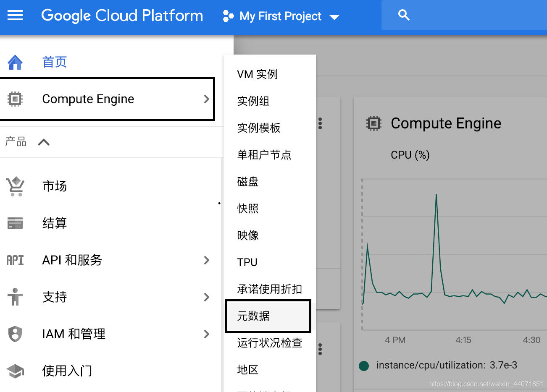Expand the 支持 submenu arrow
This screenshot has height=392, width=547.
click(206, 297)
